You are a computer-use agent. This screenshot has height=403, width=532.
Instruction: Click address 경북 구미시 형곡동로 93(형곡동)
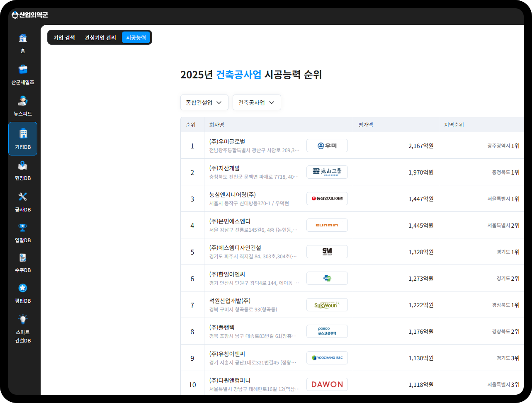(243, 310)
